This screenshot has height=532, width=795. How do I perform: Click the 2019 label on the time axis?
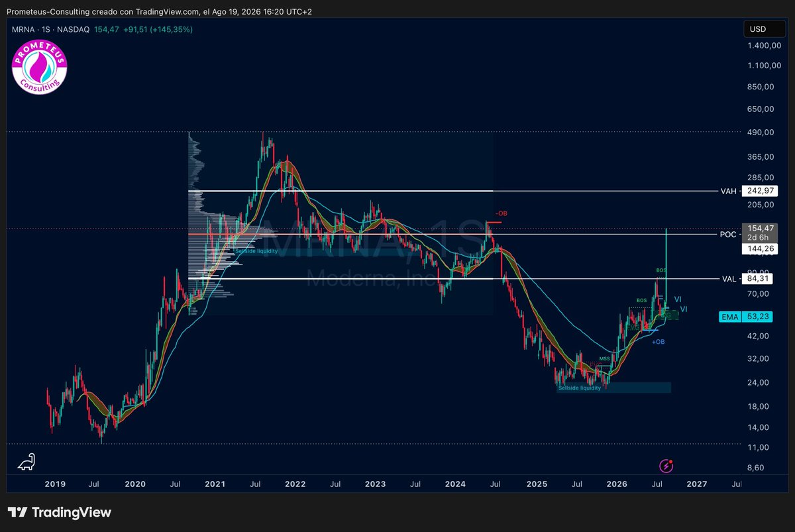(55, 484)
